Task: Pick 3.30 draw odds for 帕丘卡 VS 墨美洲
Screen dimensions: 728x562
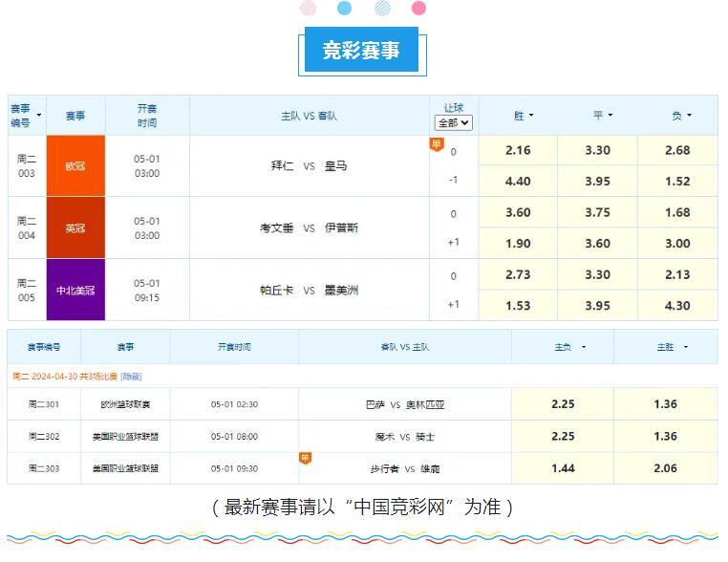Action: 597,275
